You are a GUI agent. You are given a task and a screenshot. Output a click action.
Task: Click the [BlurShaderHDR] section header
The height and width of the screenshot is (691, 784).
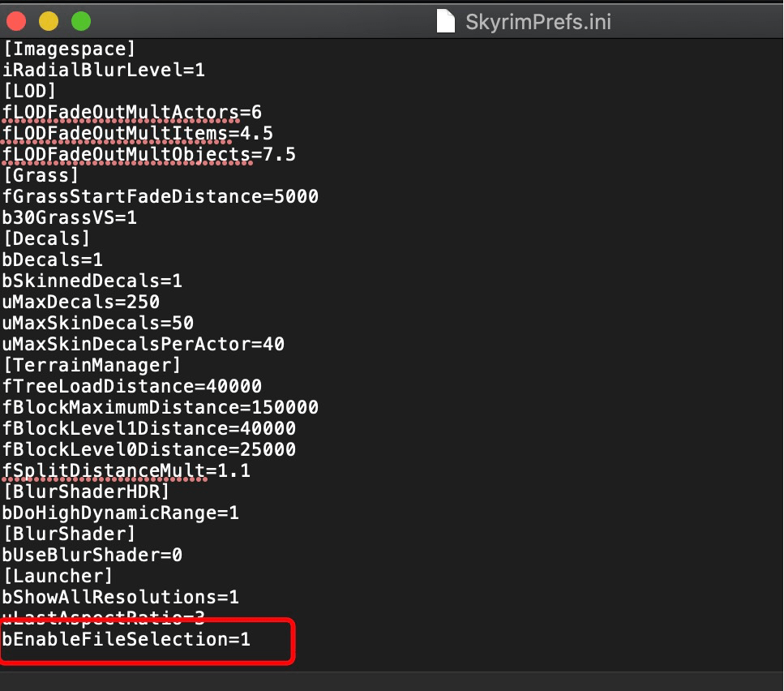tap(86, 491)
